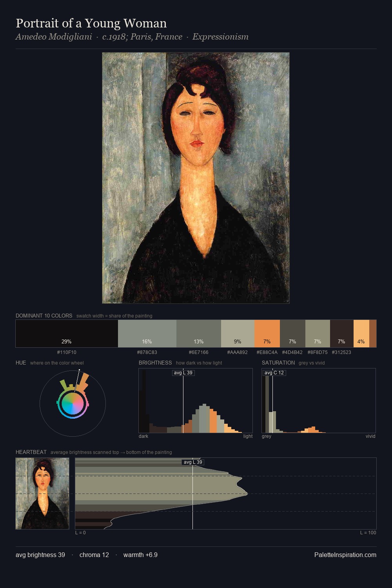Select the dark grey #4D4B42 swatch
The width and height of the screenshot is (392, 588).
point(292,334)
